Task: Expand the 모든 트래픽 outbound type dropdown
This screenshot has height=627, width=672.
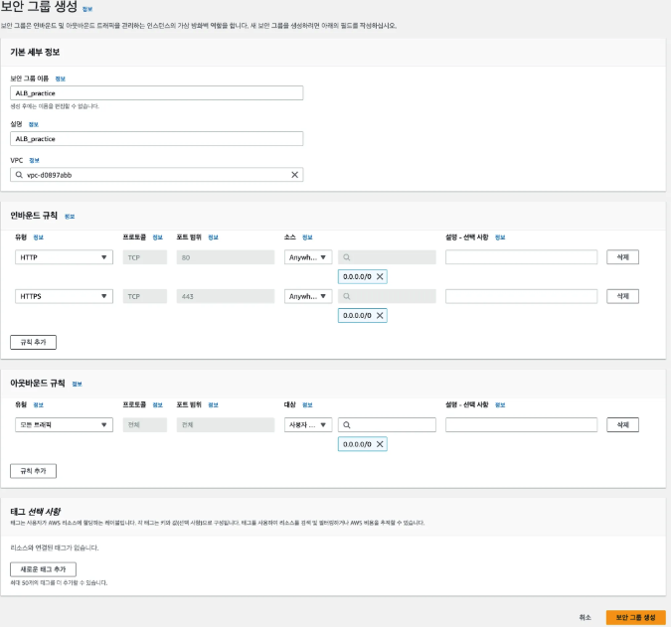Action: (64, 425)
